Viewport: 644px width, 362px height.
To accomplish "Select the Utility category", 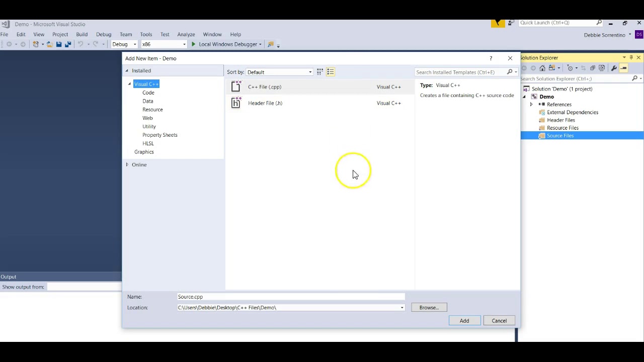I will tap(149, 126).
